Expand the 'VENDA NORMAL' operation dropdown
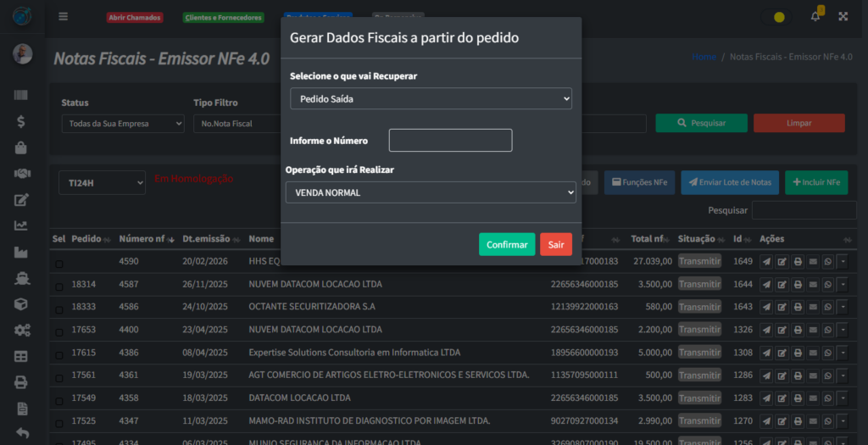This screenshot has height=445, width=868. click(431, 192)
